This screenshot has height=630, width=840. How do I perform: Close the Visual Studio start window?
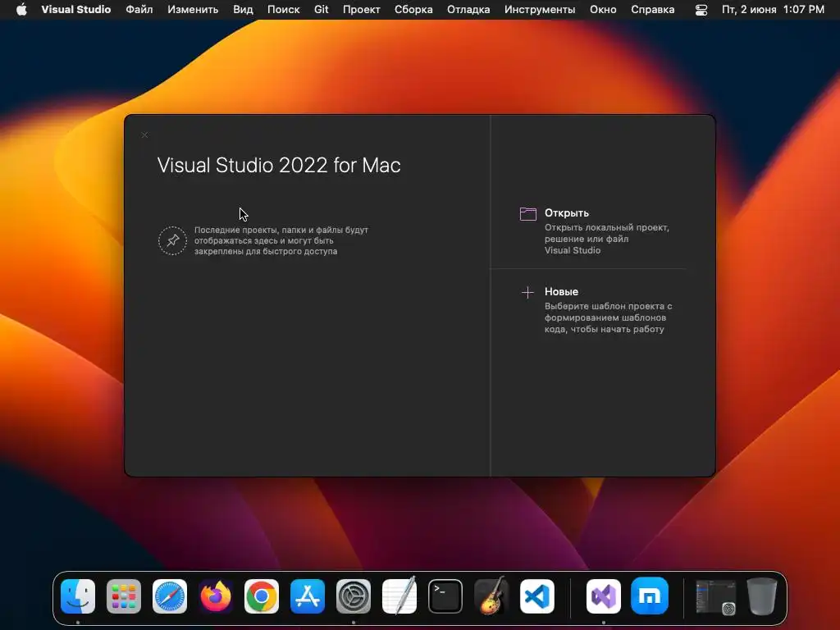(x=144, y=135)
